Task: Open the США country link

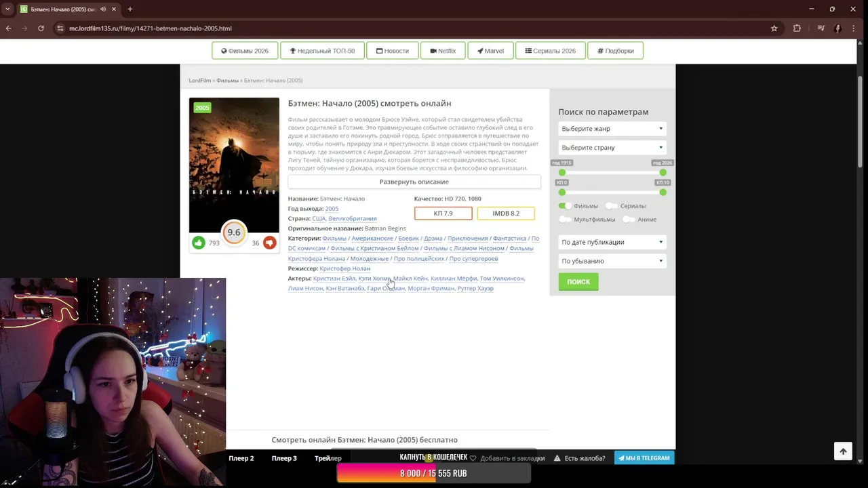Action: pos(318,219)
